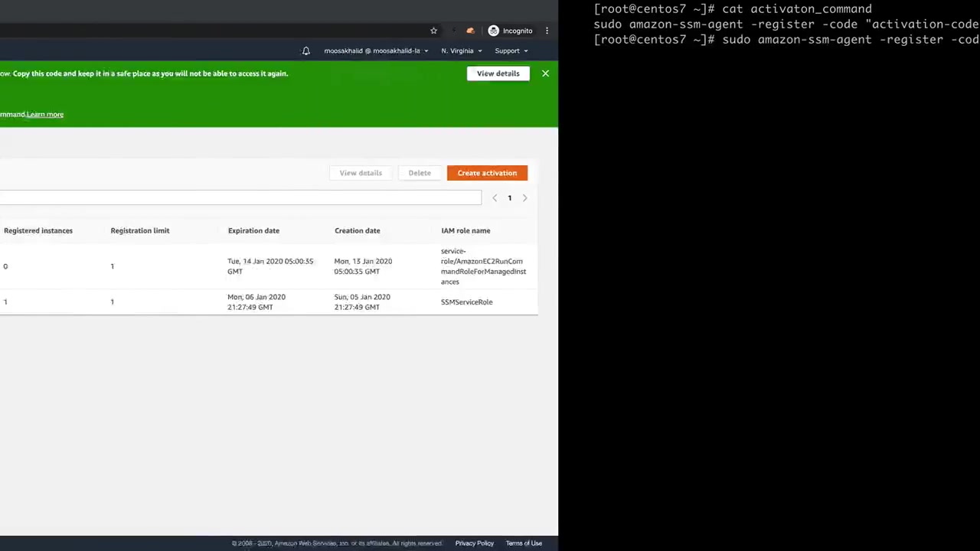Click Mon, 13 Jan 2020 creation date
This screenshot has height=551, width=980.
[363, 266]
